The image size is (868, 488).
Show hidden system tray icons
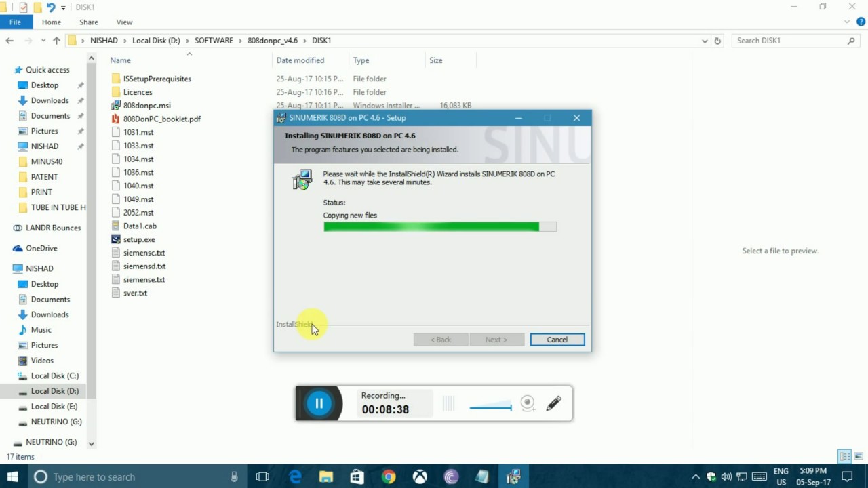click(696, 477)
